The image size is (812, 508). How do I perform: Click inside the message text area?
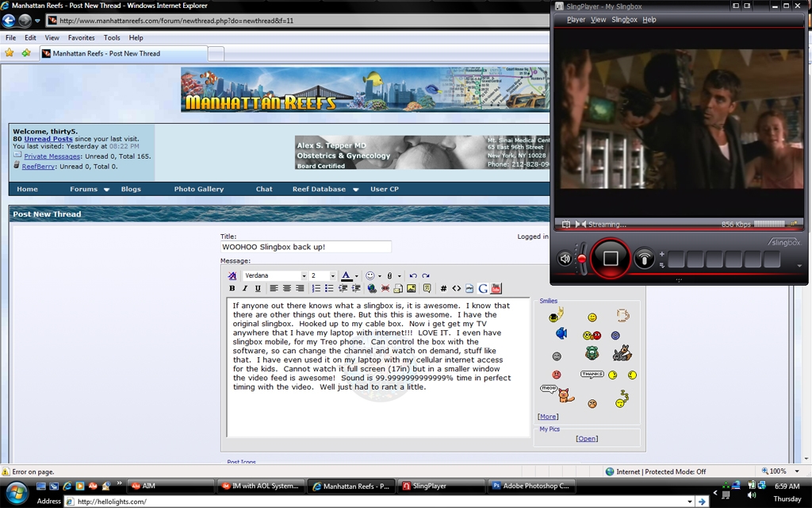(x=378, y=368)
